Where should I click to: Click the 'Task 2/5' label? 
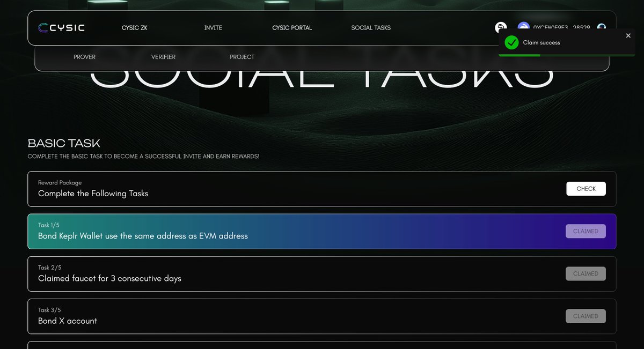pyautogui.click(x=50, y=268)
